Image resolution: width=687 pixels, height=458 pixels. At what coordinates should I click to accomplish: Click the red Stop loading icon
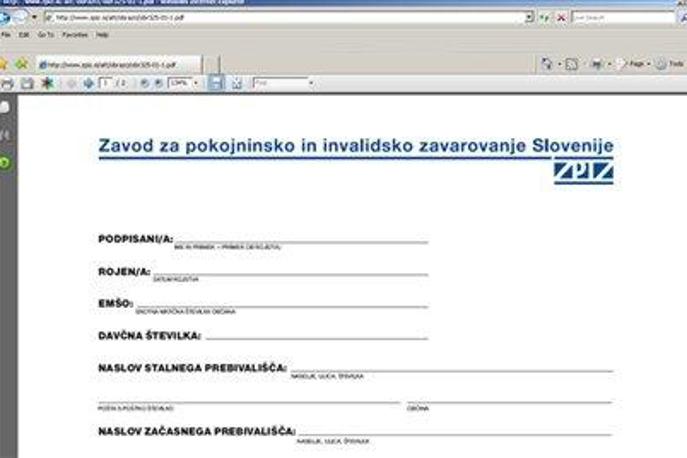[561, 18]
